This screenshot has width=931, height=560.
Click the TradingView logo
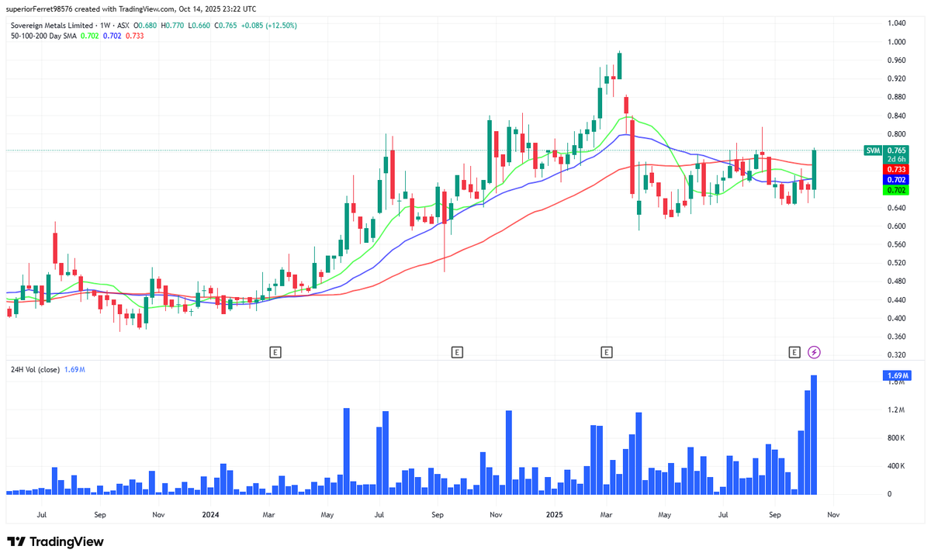[x=54, y=542]
